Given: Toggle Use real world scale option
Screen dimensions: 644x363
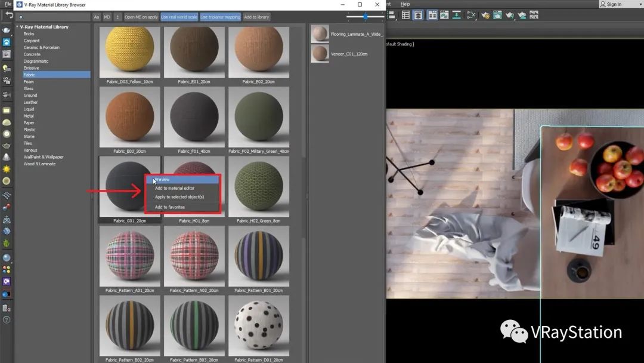Looking at the screenshot, I should 179,17.
